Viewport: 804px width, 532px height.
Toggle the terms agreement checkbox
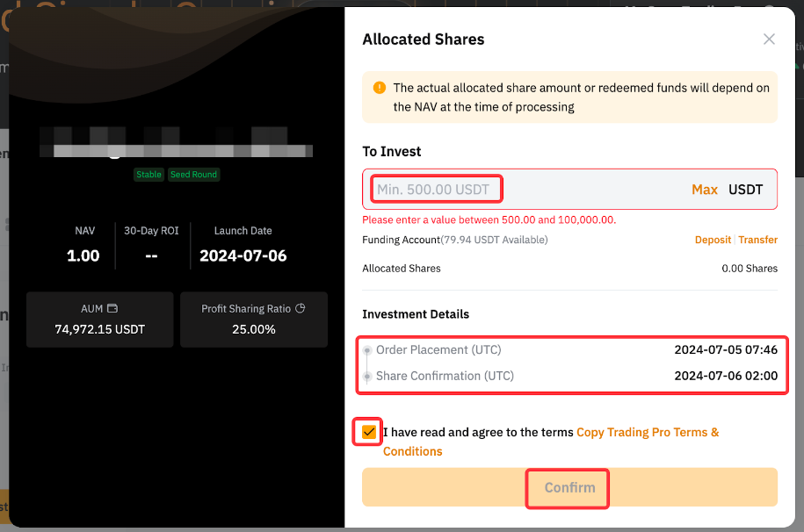click(369, 432)
